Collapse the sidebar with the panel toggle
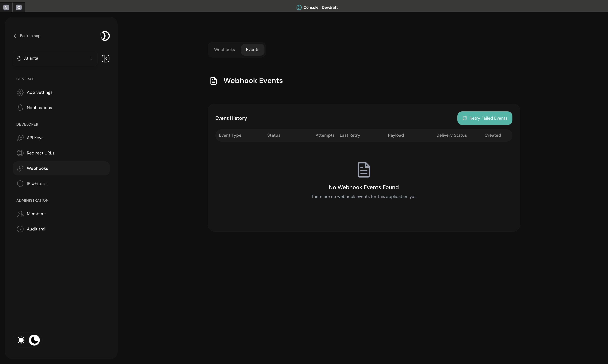The width and height of the screenshot is (608, 364). [x=106, y=58]
